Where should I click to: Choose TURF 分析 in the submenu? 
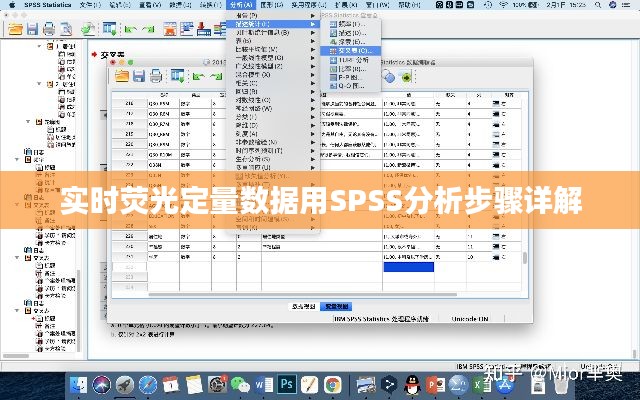pyautogui.click(x=350, y=60)
